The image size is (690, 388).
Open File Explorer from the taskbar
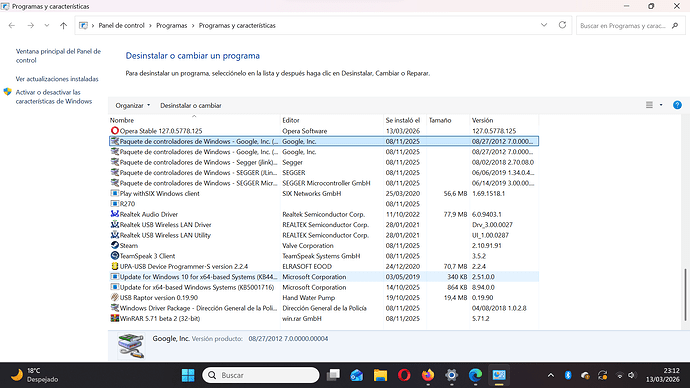[380, 375]
